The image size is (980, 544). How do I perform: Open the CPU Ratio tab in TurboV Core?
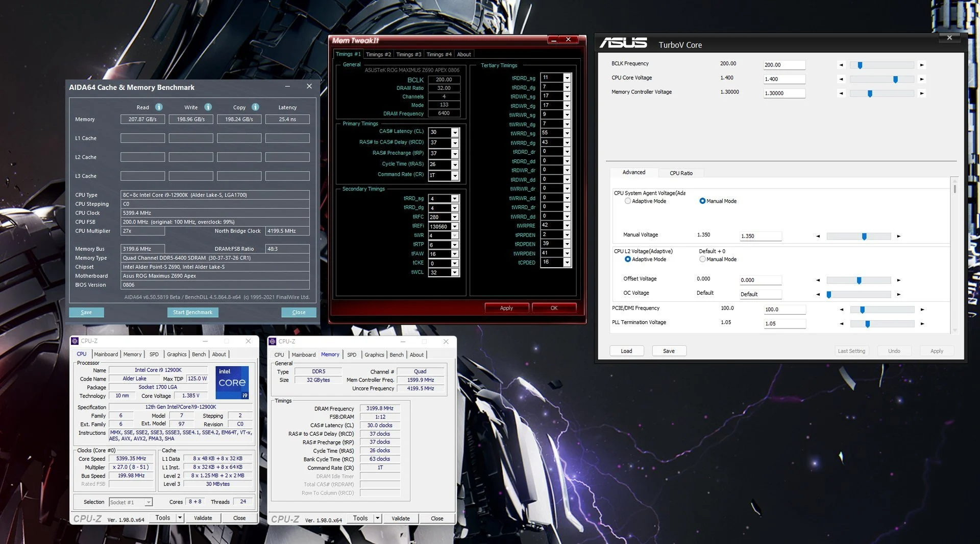pyautogui.click(x=681, y=173)
